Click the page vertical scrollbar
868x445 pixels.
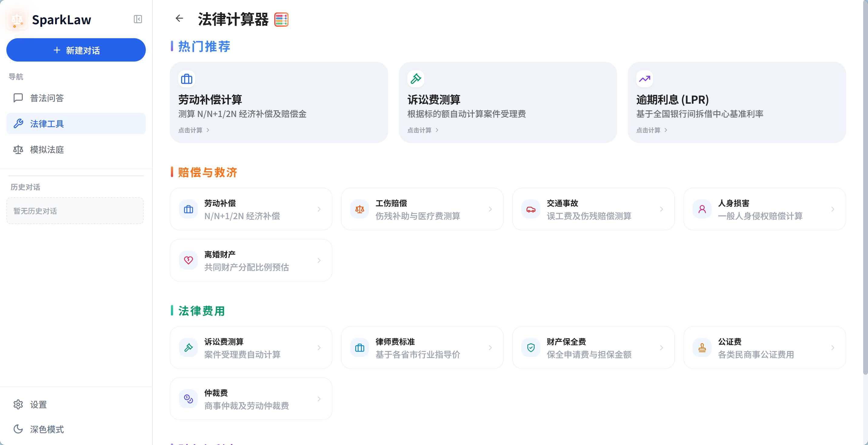pyautogui.click(x=865, y=187)
